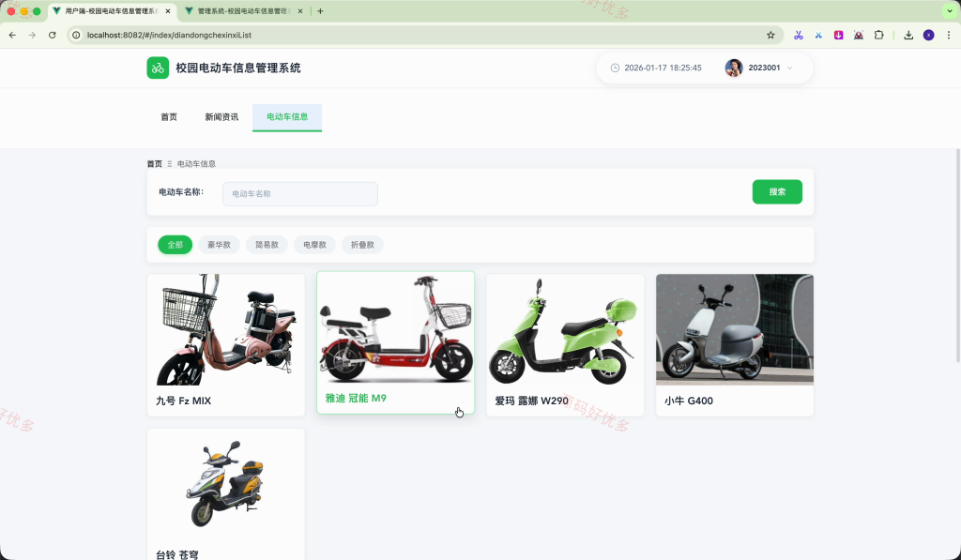The height and width of the screenshot is (560, 961).
Task: Click the green 搜索 button
Action: [777, 191]
